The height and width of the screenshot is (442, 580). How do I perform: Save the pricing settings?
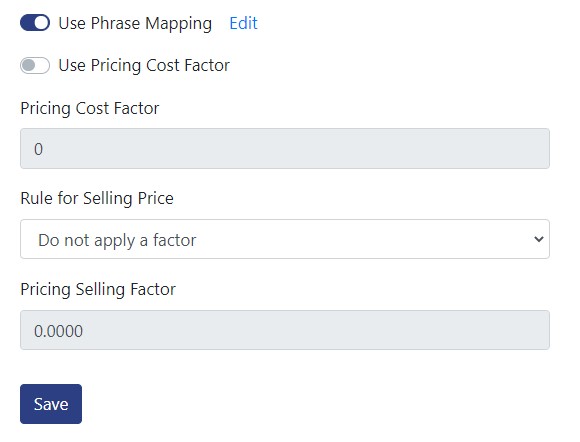51,404
